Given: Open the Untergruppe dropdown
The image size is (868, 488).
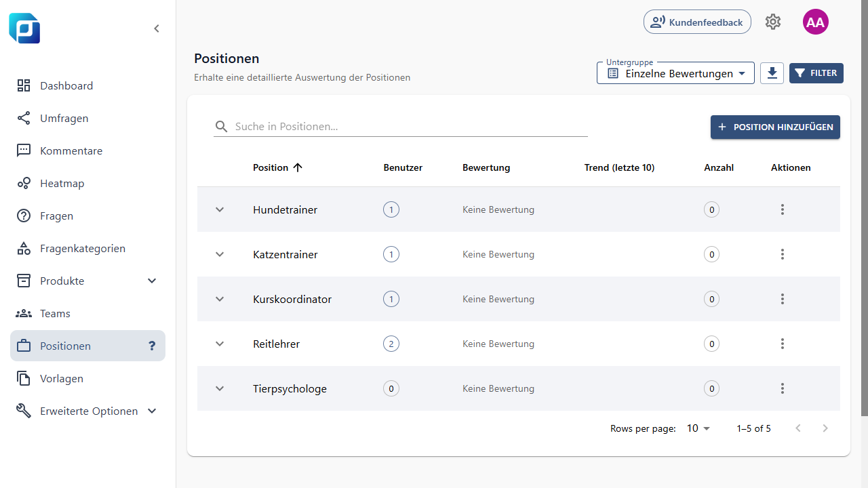Looking at the screenshot, I should pos(675,73).
